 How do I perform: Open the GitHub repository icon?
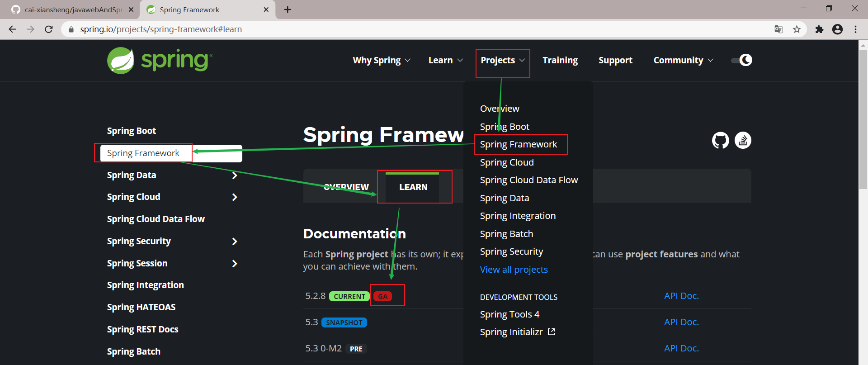point(721,140)
